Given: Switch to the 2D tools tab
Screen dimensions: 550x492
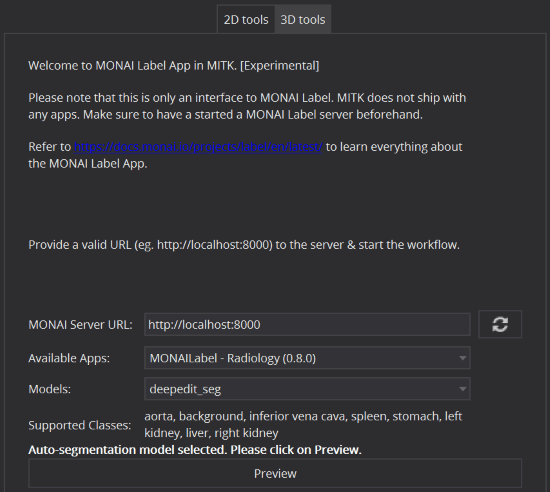Looking at the screenshot, I should 246,20.
